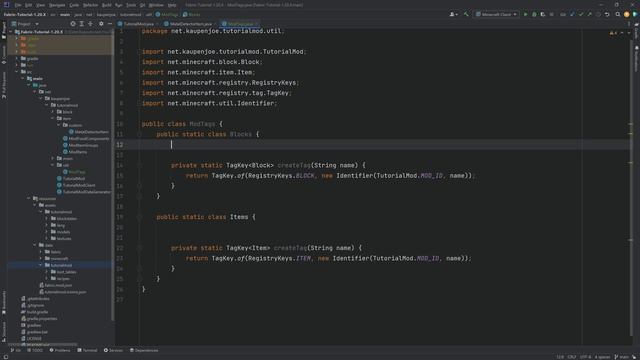Viewport: 640px width, 360px height.
Task: Open the Minecraft Client run configuration dropdown
Action: 497,14
